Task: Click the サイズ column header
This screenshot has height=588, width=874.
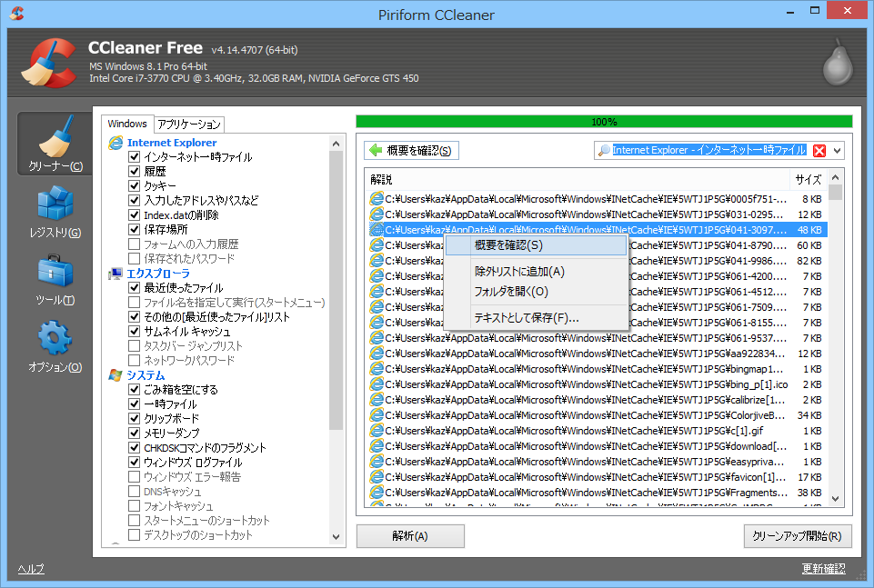Action: click(808, 180)
